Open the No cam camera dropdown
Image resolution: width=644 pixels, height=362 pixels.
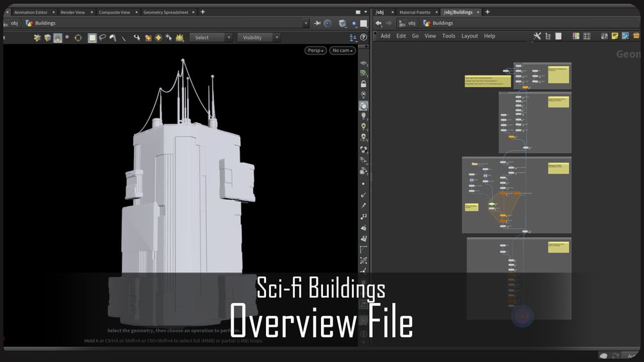tap(342, 51)
